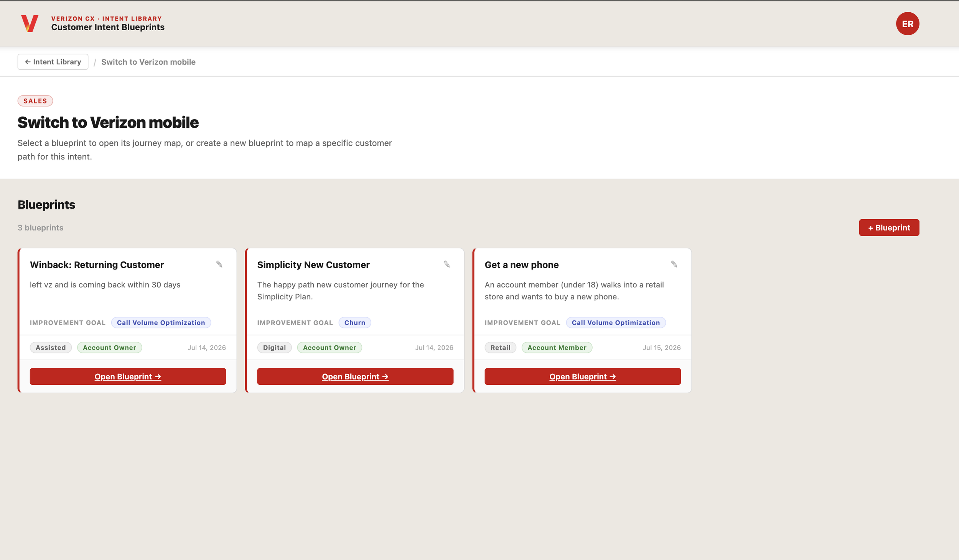Click the Digital channel tag

[274, 348]
